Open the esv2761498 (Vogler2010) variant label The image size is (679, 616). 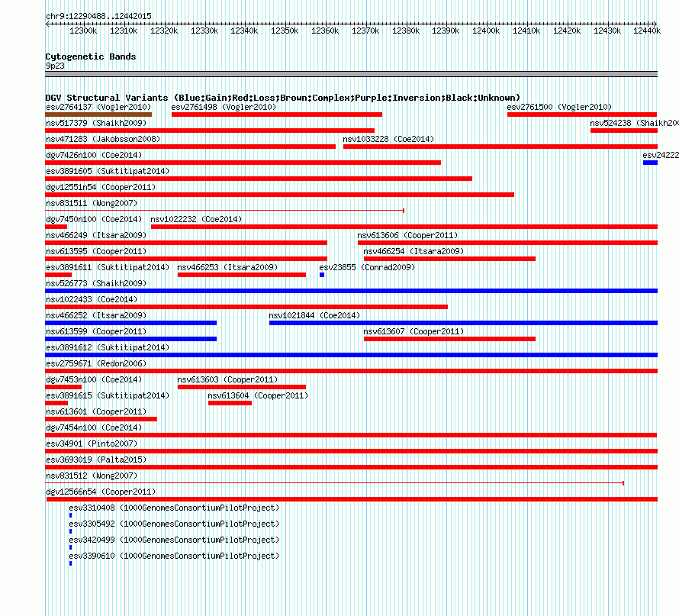point(224,107)
